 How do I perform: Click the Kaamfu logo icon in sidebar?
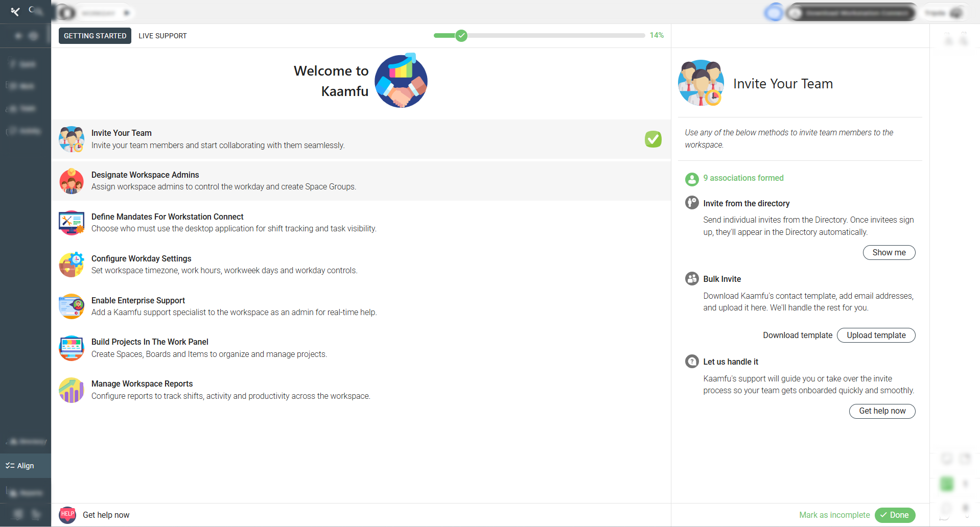click(x=15, y=11)
